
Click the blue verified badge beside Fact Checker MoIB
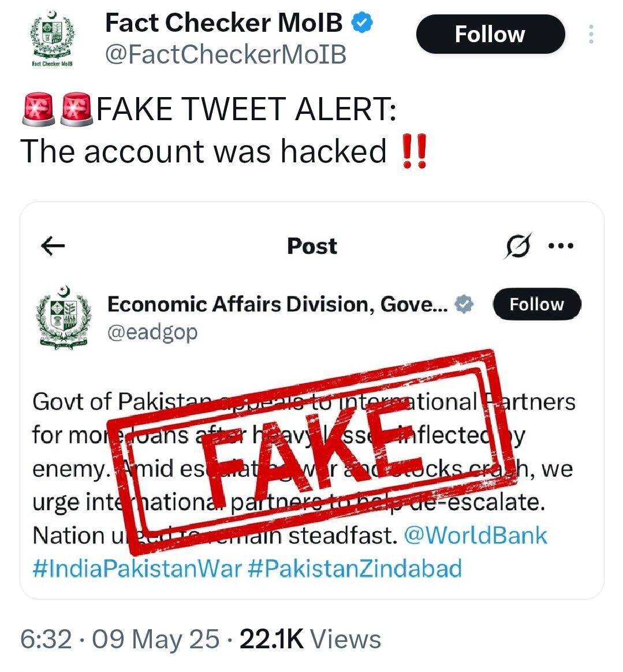pyautogui.click(x=362, y=24)
